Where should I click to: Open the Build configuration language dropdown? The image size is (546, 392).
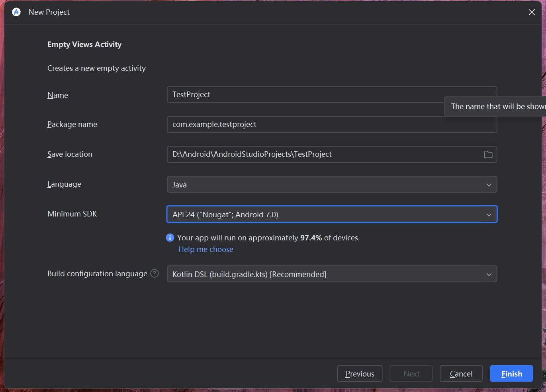[x=332, y=274]
